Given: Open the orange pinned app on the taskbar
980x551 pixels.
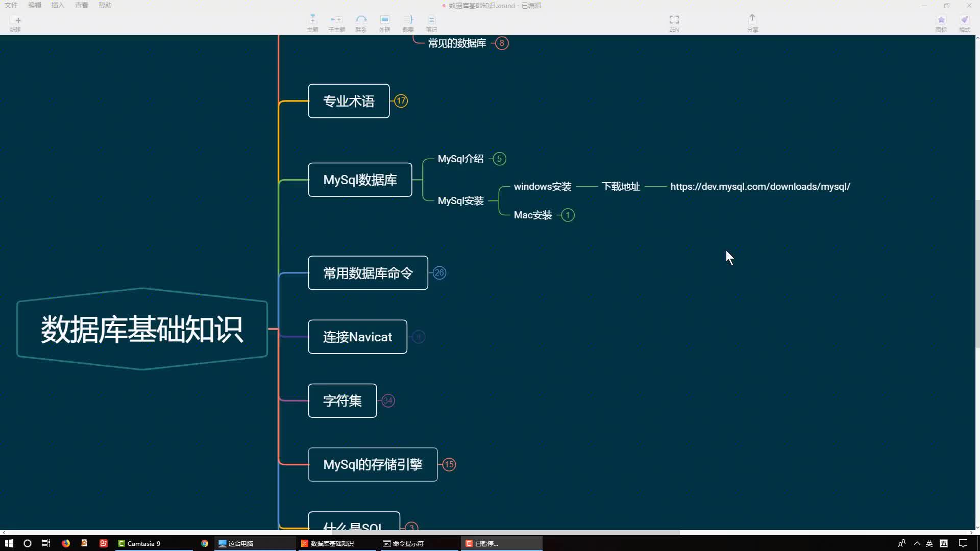Looking at the screenshot, I should coord(84,543).
